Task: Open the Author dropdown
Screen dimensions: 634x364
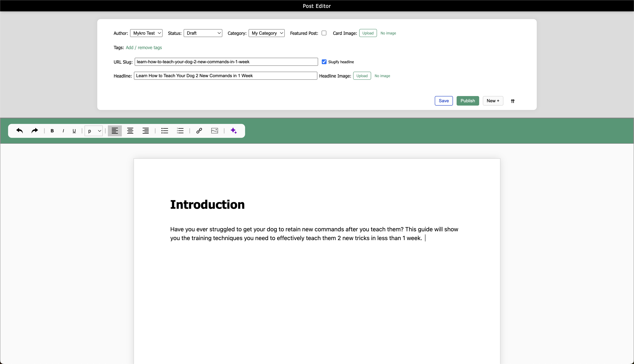Action: [146, 33]
